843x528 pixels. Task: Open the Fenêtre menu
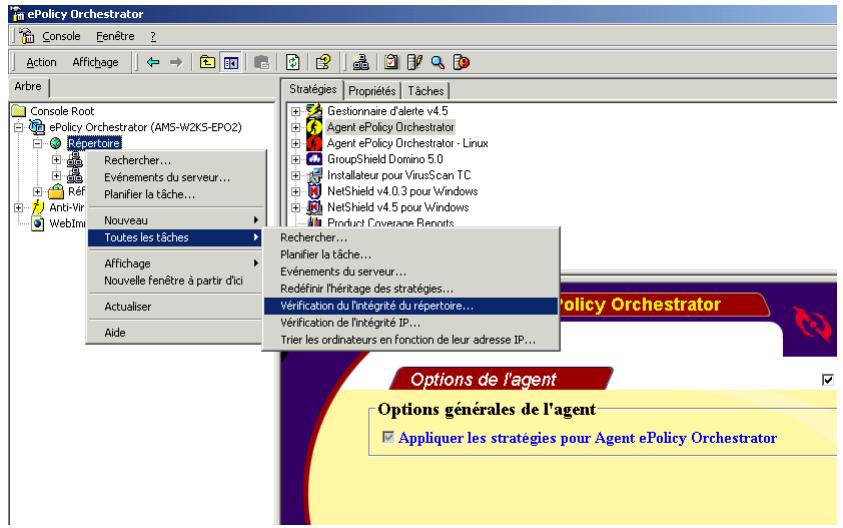pos(115,36)
